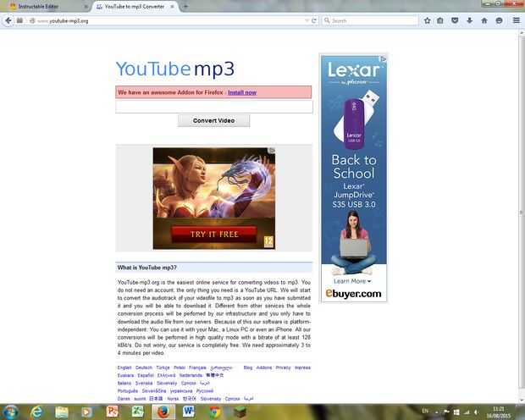The height and width of the screenshot is (420, 525).
Task: Open the Addons footer link
Action: pyautogui.click(x=264, y=367)
